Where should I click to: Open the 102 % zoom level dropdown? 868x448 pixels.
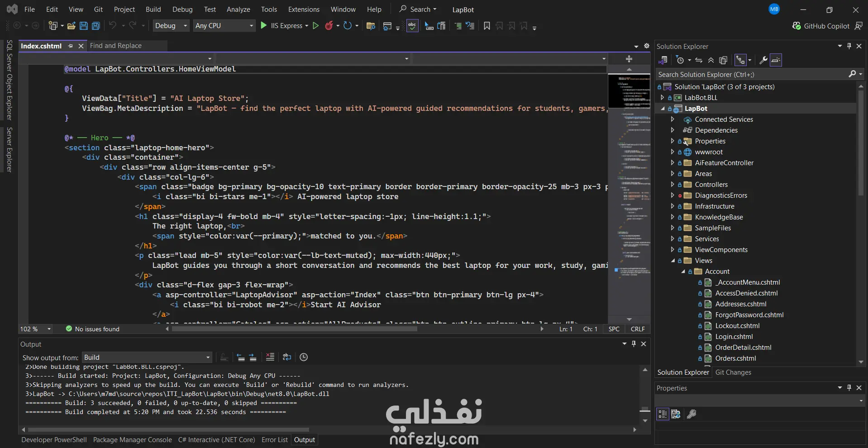click(35, 329)
